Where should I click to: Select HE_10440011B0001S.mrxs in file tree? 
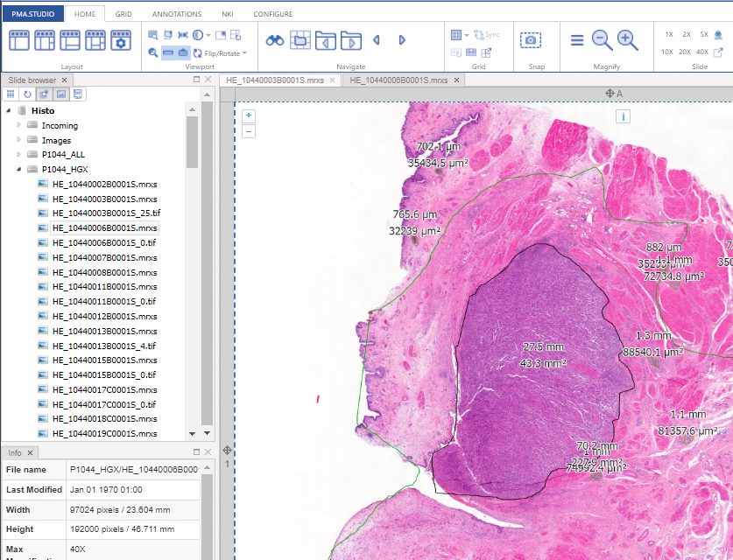click(104, 286)
